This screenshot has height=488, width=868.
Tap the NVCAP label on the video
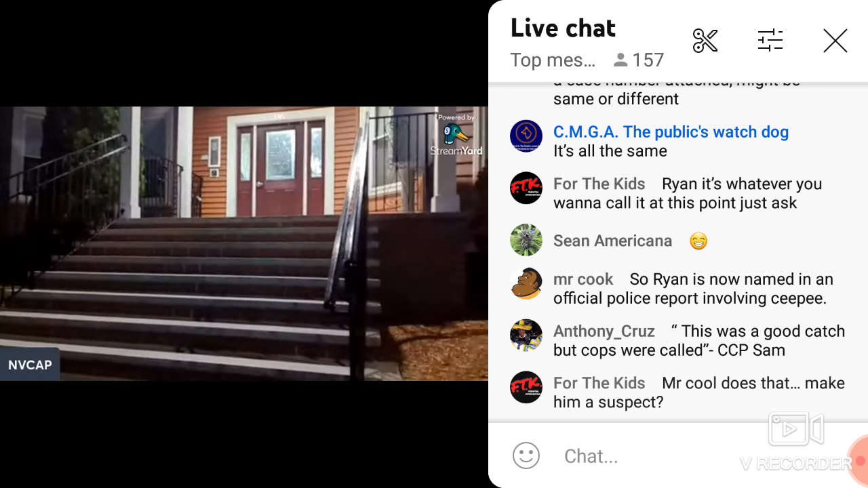[30, 365]
